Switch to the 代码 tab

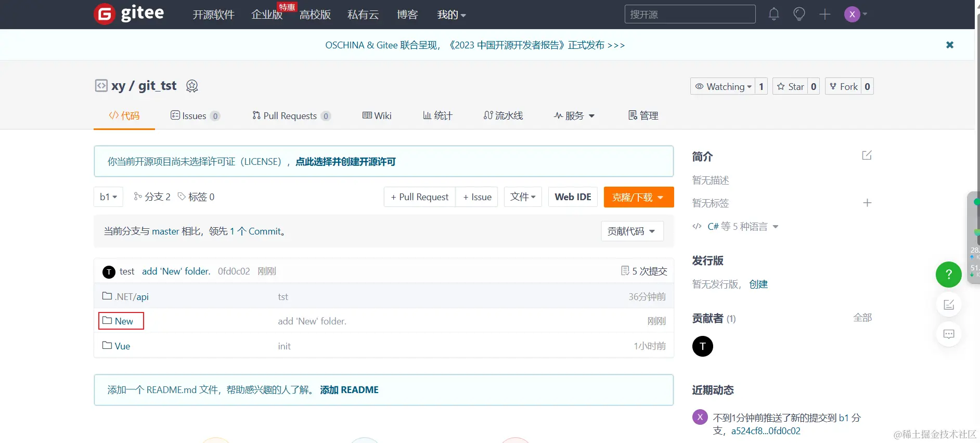124,115
